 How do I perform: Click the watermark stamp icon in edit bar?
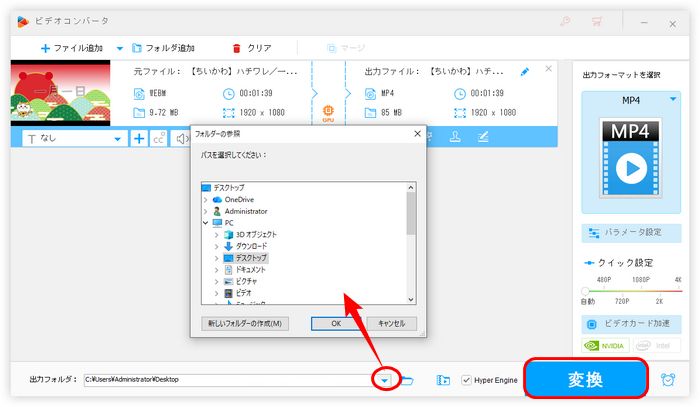pyautogui.click(x=455, y=137)
